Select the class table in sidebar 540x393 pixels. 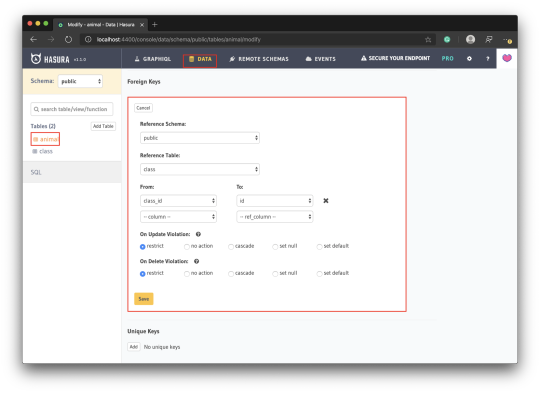coord(42,151)
